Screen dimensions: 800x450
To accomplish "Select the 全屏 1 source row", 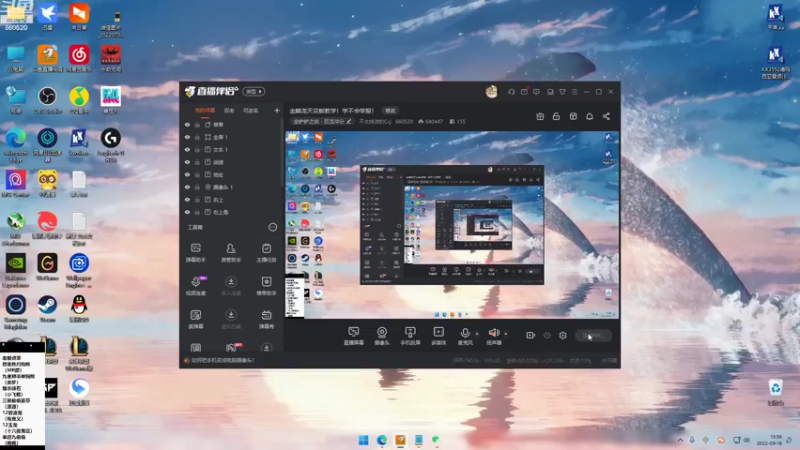I will click(230, 137).
